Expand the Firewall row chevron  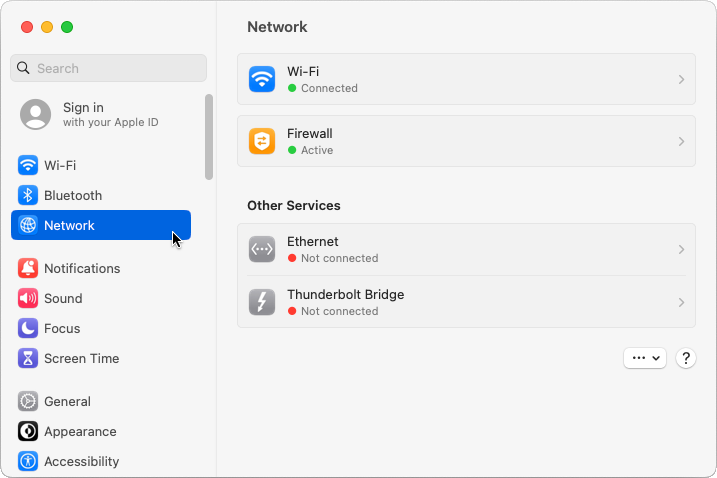[681, 141]
